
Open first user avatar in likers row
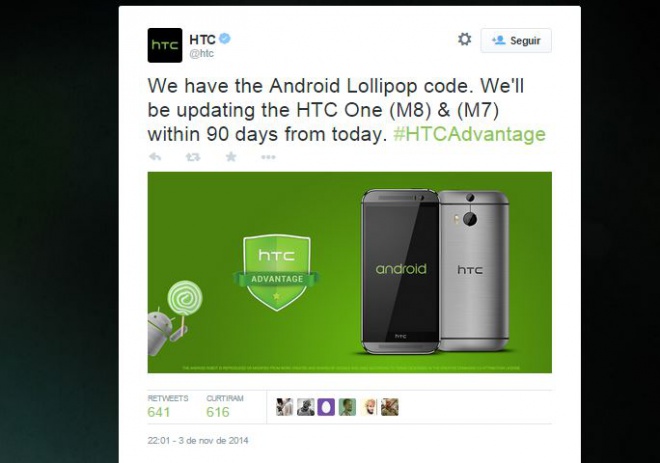pyautogui.click(x=285, y=407)
